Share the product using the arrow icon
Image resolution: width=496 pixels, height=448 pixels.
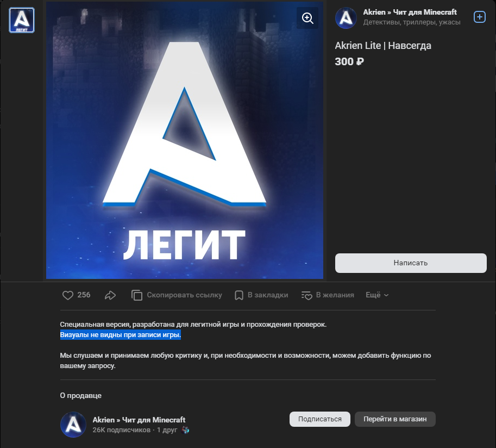[x=110, y=295]
